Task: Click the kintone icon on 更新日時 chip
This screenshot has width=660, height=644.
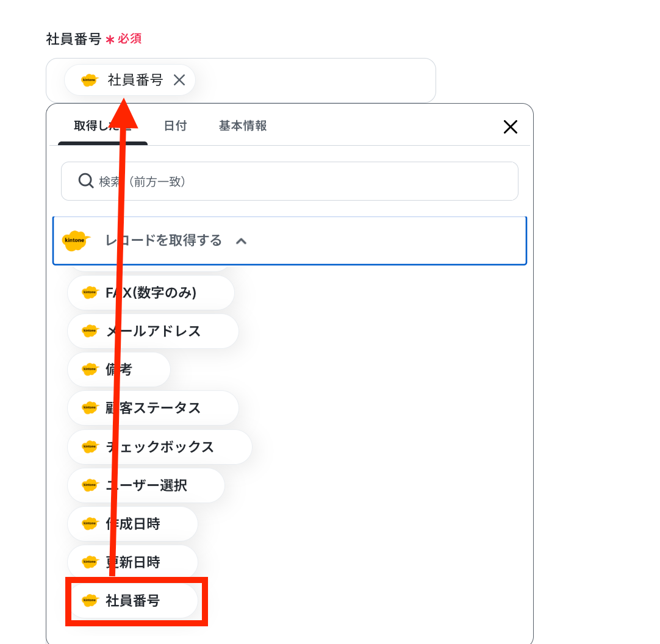Action: (x=90, y=562)
